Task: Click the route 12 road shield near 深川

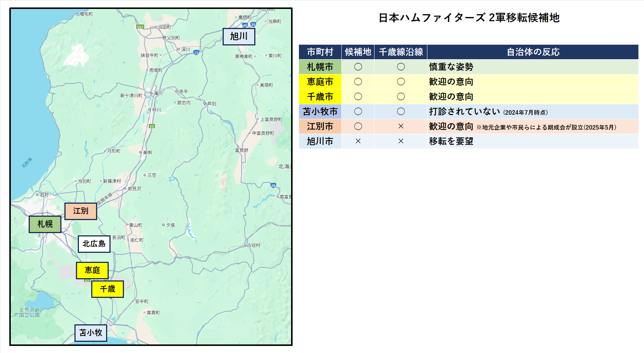Action: (x=196, y=53)
